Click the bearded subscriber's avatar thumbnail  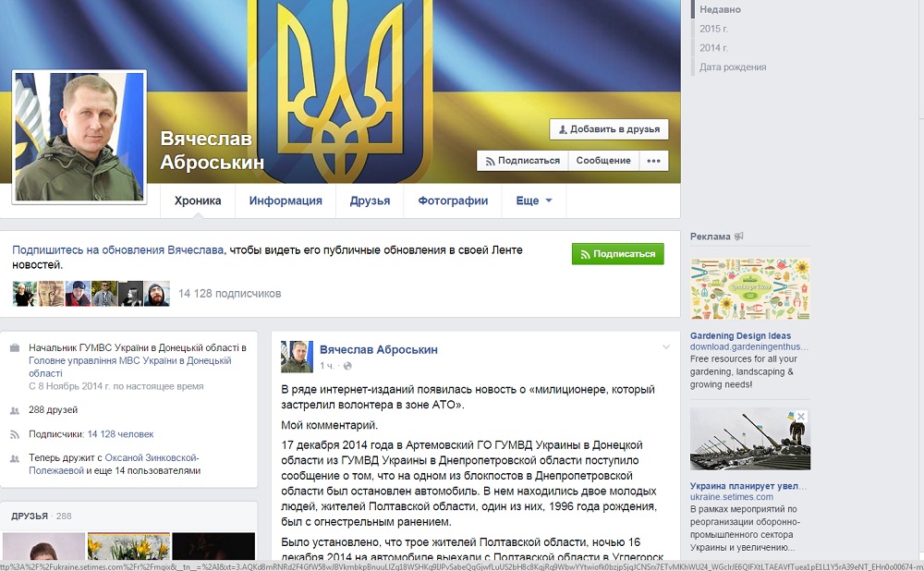tap(157, 294)
